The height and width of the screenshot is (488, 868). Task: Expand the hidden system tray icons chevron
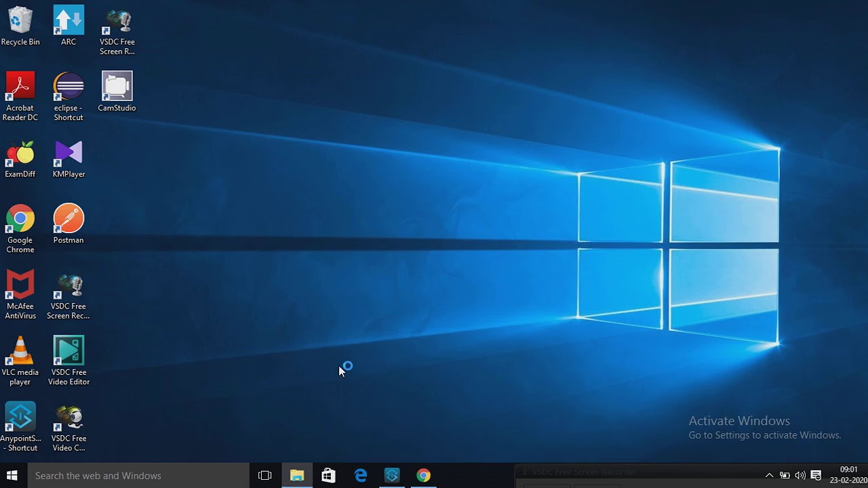769,476
